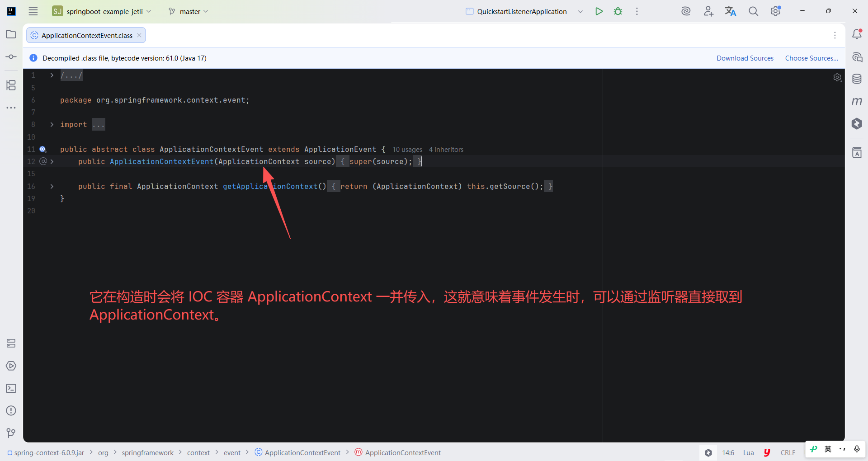
Task: Open the AI assistant swirl icon in the top toolbar
Action: pos(686,11)
